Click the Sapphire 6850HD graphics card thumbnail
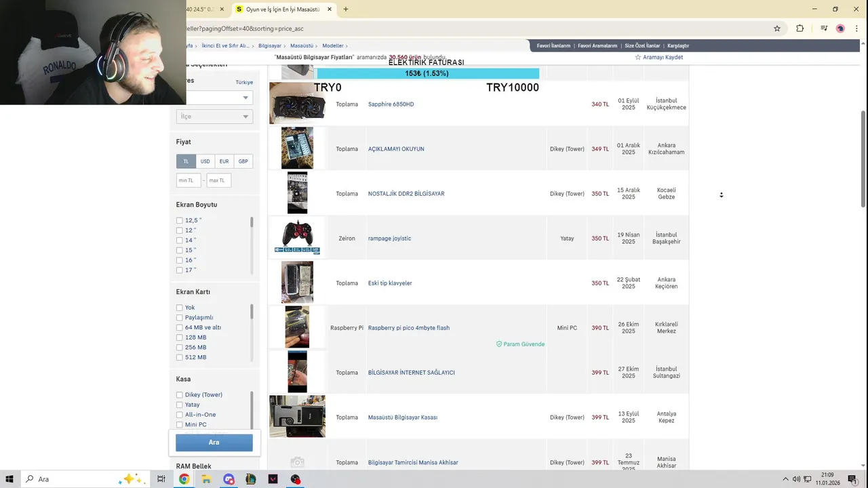Viewport: 868px width, 488px height. (x=297, y=103)
